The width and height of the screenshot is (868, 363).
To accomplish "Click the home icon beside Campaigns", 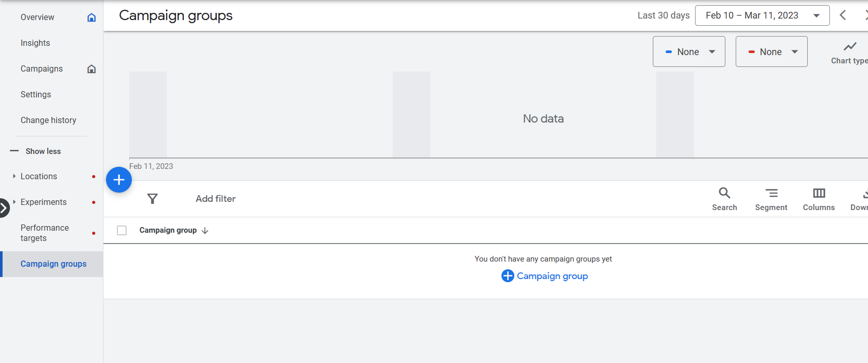I will coord(92,69).
